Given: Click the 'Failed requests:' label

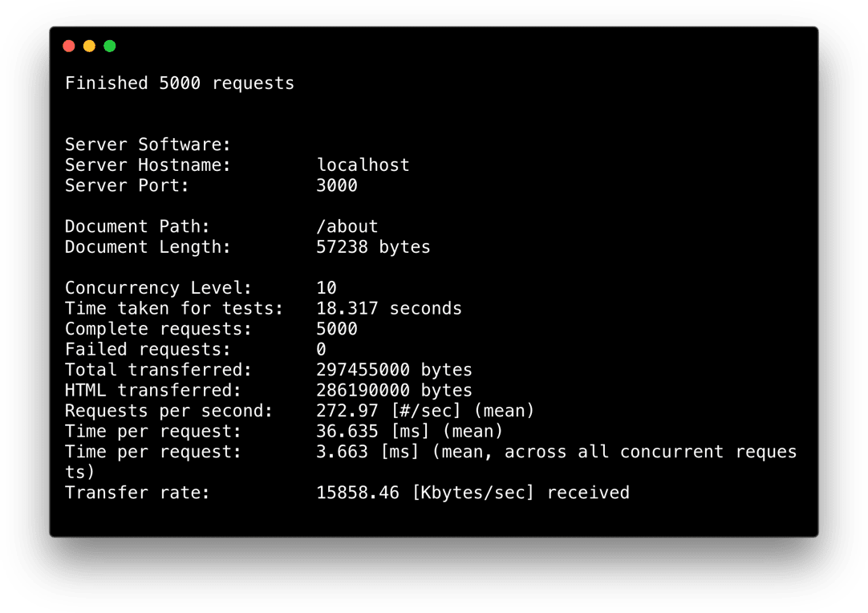Looking at the screenshot, I should [x=148, y=349].
